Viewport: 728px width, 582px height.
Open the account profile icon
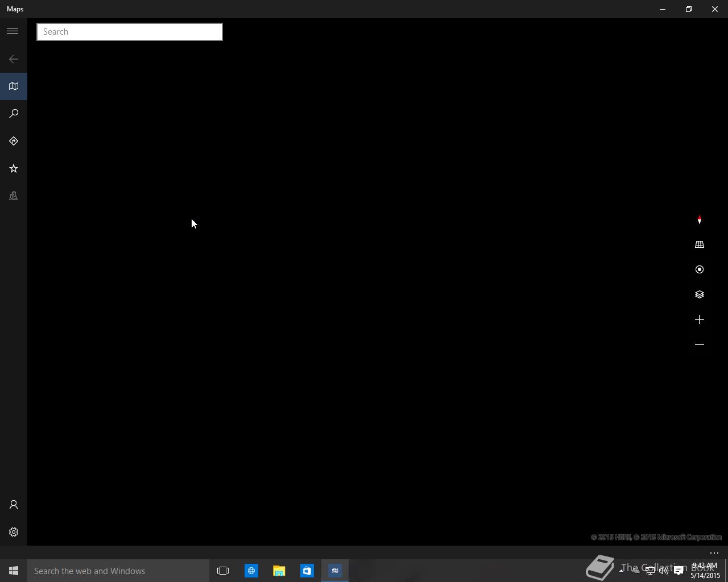click(14, 505)
